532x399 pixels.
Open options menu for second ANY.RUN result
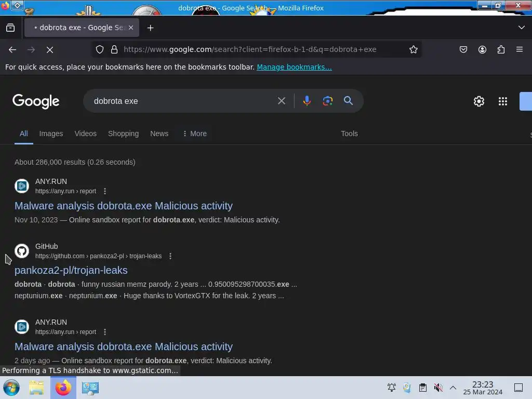pos(105,332)
